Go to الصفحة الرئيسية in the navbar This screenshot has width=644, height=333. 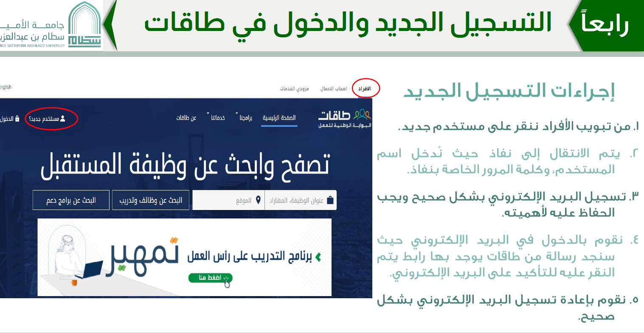(x=279, y=118)
